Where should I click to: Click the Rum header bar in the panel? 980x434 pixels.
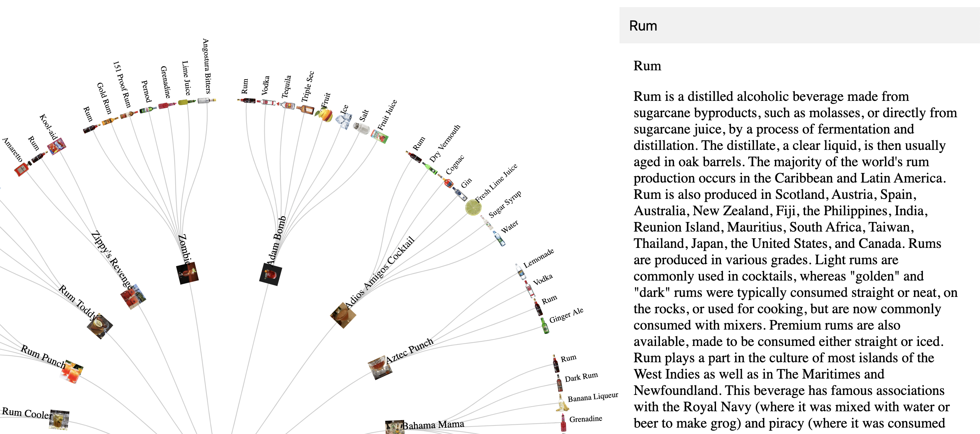[x=799, y=25]
